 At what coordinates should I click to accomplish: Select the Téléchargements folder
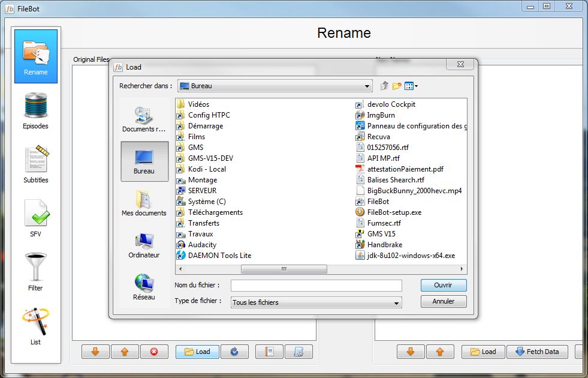pyautogui.click(x=215, y=212)
